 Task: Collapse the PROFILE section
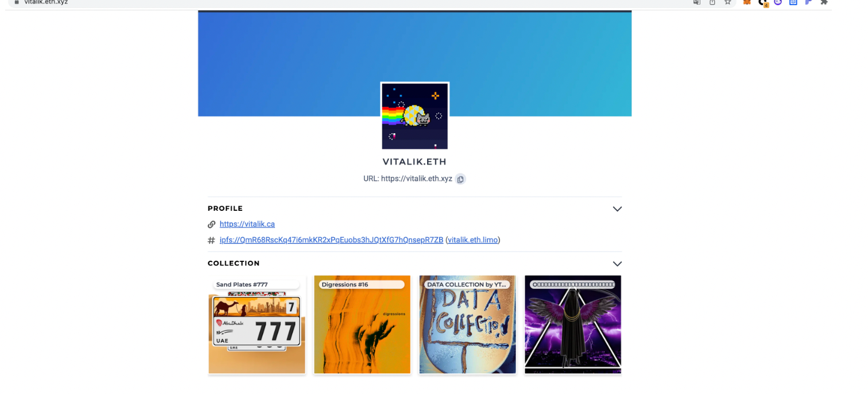pos(617,209)
